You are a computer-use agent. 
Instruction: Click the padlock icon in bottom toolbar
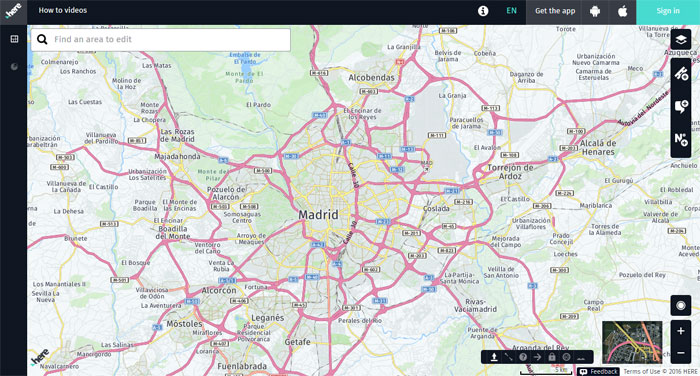point(552,357)
